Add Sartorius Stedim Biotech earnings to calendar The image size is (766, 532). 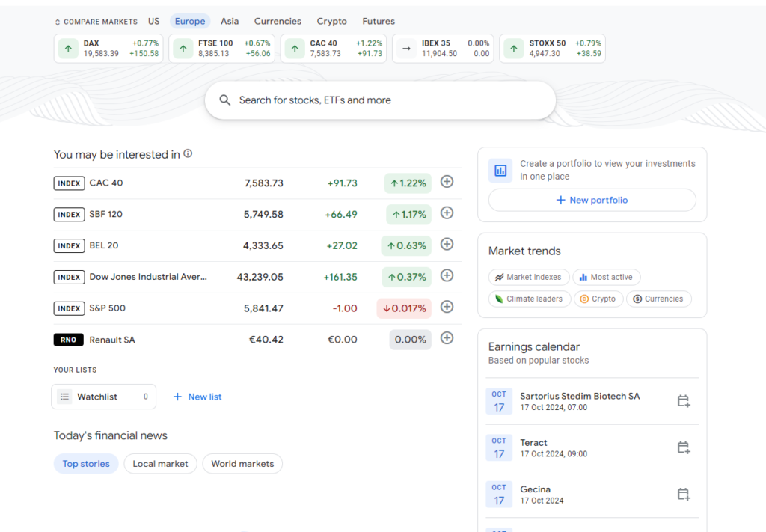[x=683, y=401]
